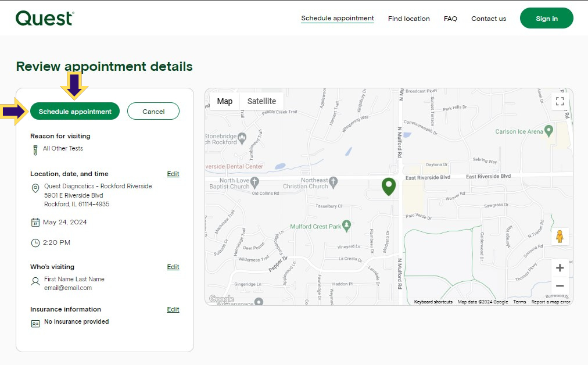588x365 pixels.
Task: Click the Carlson Ice Arena map marker
Action: [x=548, y=131]
